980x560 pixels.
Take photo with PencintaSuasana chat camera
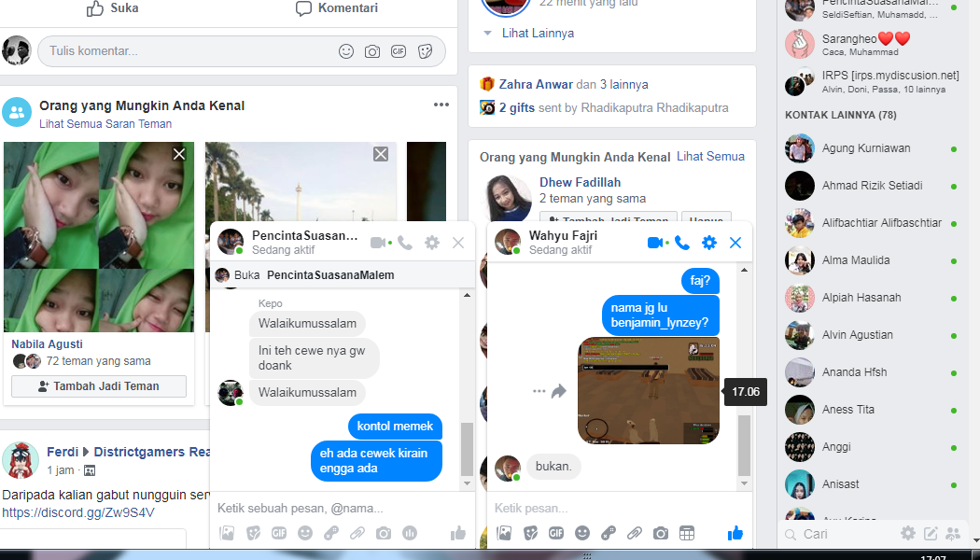point(383,533)
